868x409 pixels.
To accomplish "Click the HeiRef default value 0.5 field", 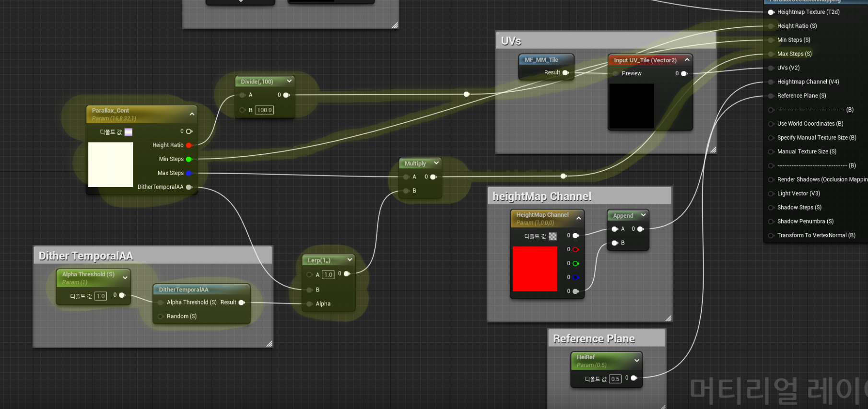I will 615,379.
